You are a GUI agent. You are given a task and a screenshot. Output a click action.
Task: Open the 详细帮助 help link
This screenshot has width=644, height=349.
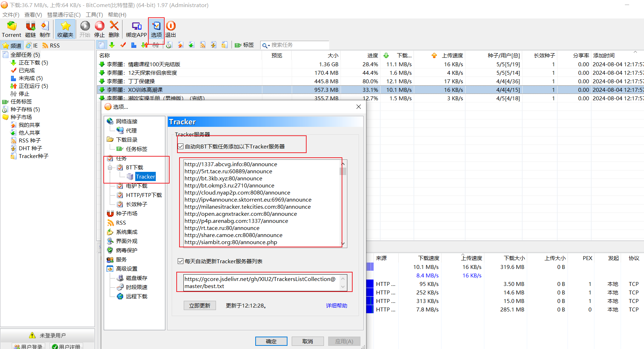(x=337, y=305)
